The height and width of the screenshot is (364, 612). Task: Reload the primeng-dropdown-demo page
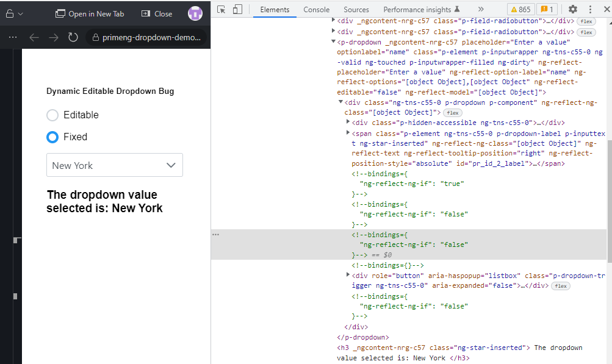coord(73,38)
